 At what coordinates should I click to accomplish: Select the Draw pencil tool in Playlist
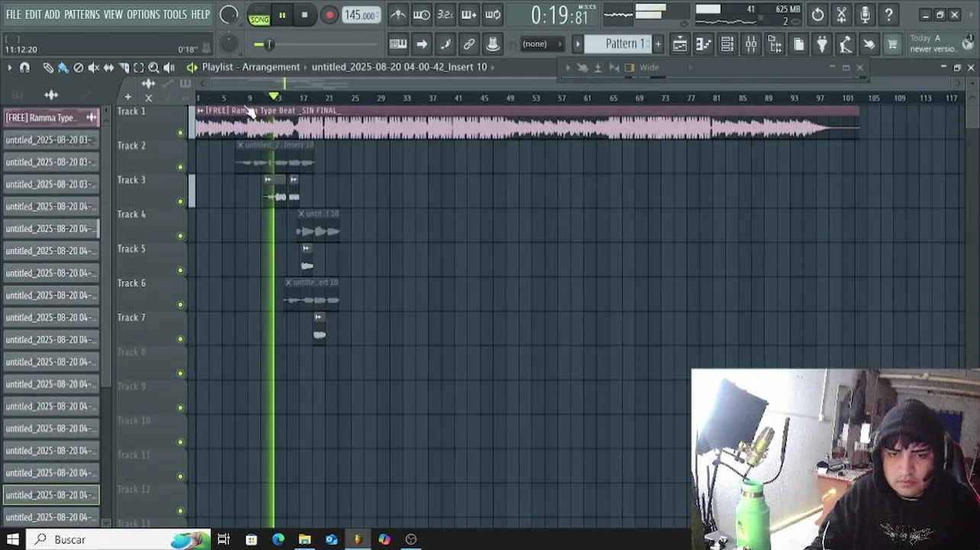(x=48, y=68)
